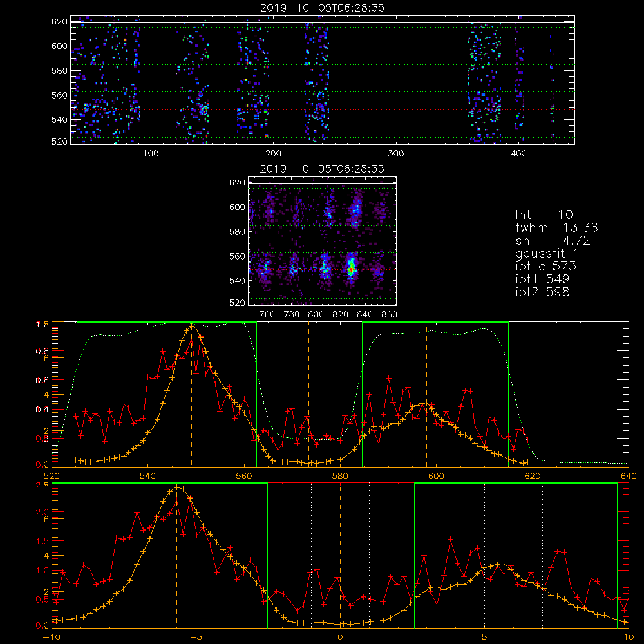Click y-axis label 1.0 on bottom plot

click(43, 571)
